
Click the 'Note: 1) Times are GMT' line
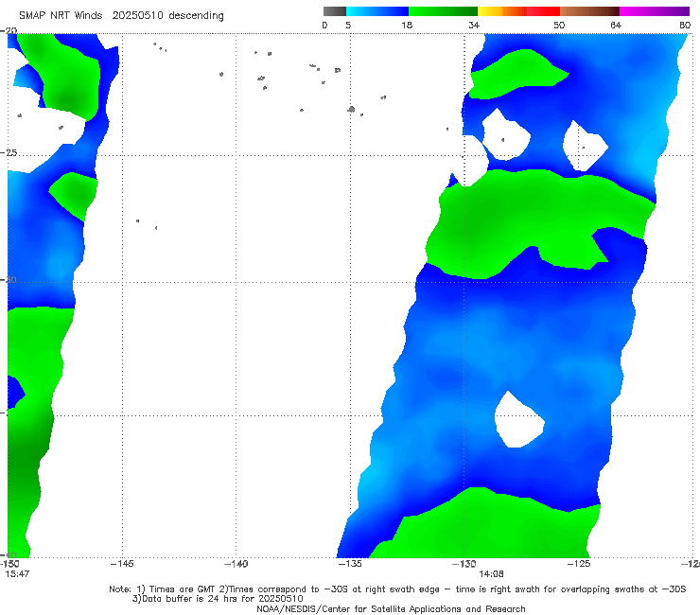397,589
